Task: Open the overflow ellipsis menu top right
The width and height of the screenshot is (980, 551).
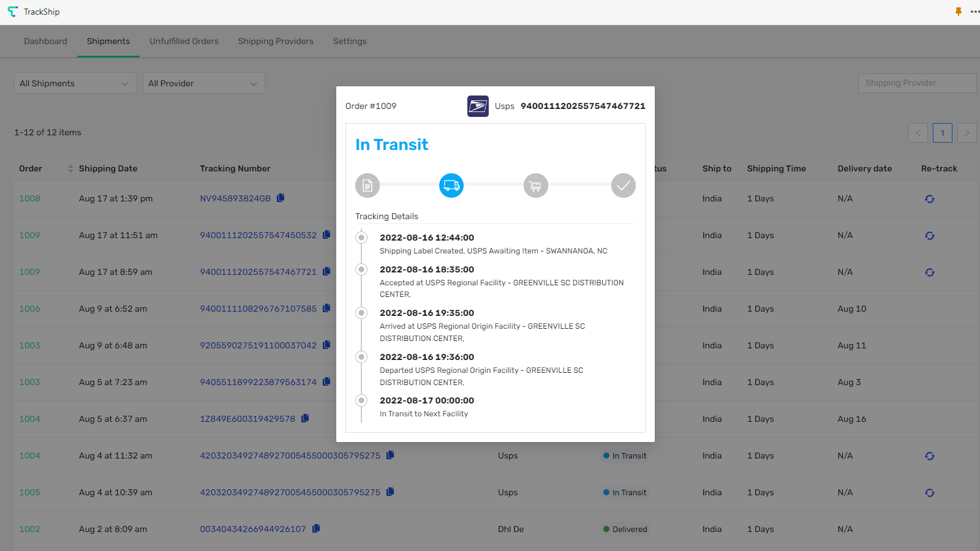Action: [974, 12]
